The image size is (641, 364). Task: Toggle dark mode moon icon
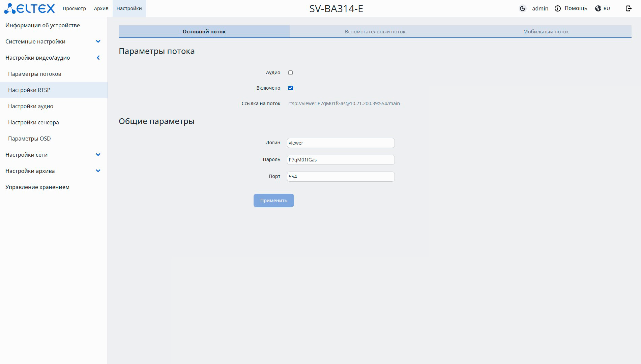pyautogui.click(x=523, y=8)
